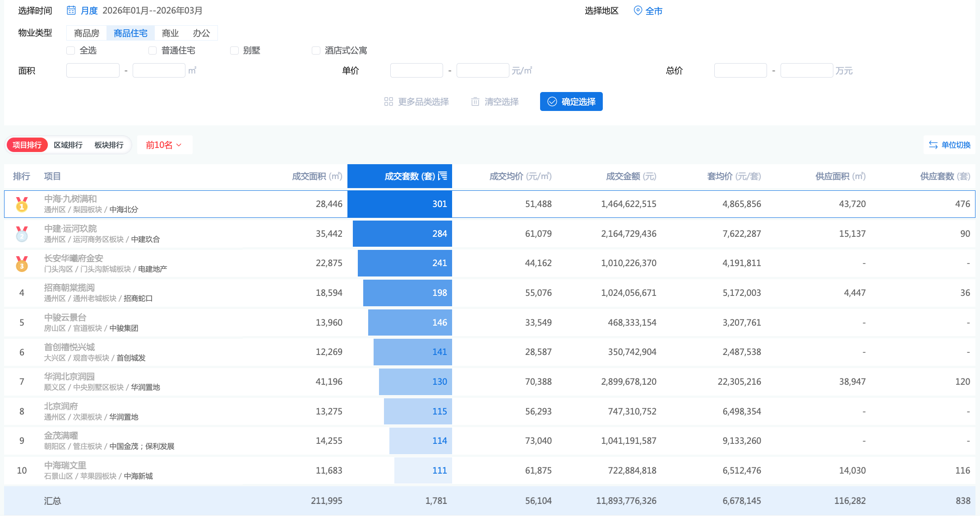The height and width of the screenshot is (516, 980).
Task: Click the minimum 单价 input field
Action: point(416,70)
